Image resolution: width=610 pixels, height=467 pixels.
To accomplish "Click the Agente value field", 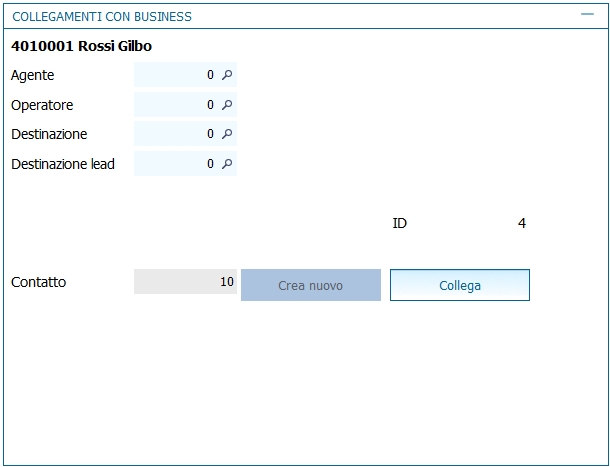I will click(x=176, y=75).
